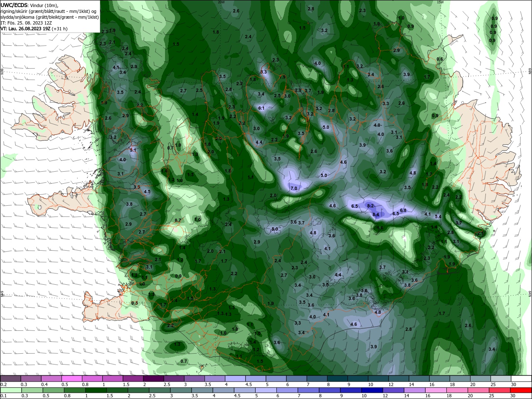
Task: Select the 8.2 precipitation value on the map
Action: 371,206
